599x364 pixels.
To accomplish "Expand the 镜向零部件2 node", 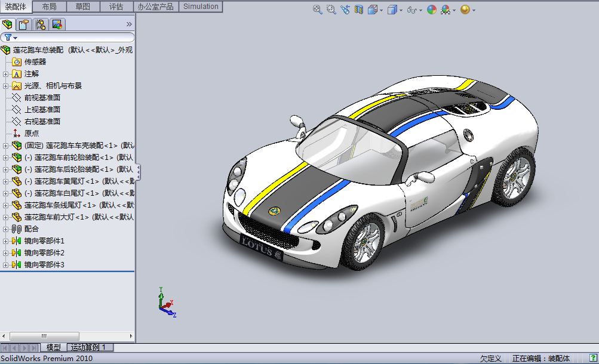I will pos(5,253).
